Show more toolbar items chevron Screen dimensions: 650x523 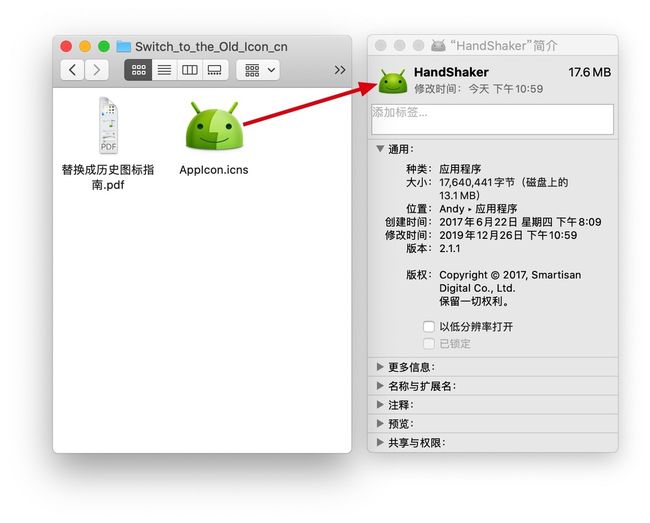340,70
